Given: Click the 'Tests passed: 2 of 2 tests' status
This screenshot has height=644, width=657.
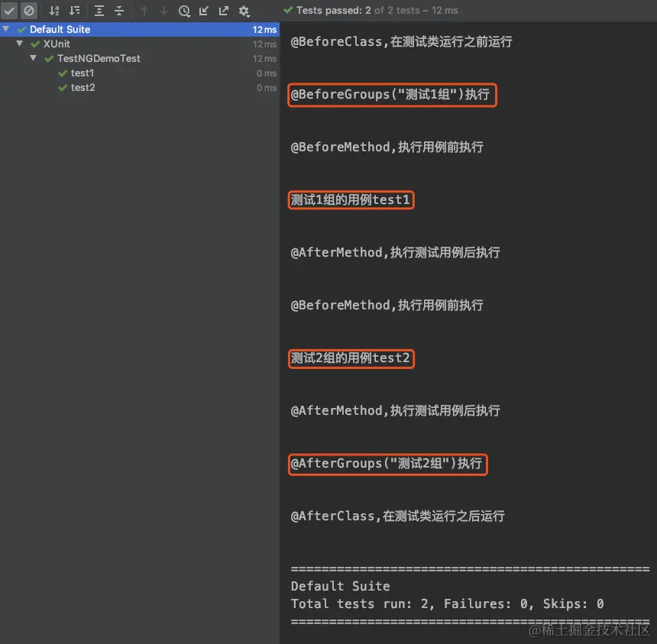Looking at the screenshot, I should 371,11.
